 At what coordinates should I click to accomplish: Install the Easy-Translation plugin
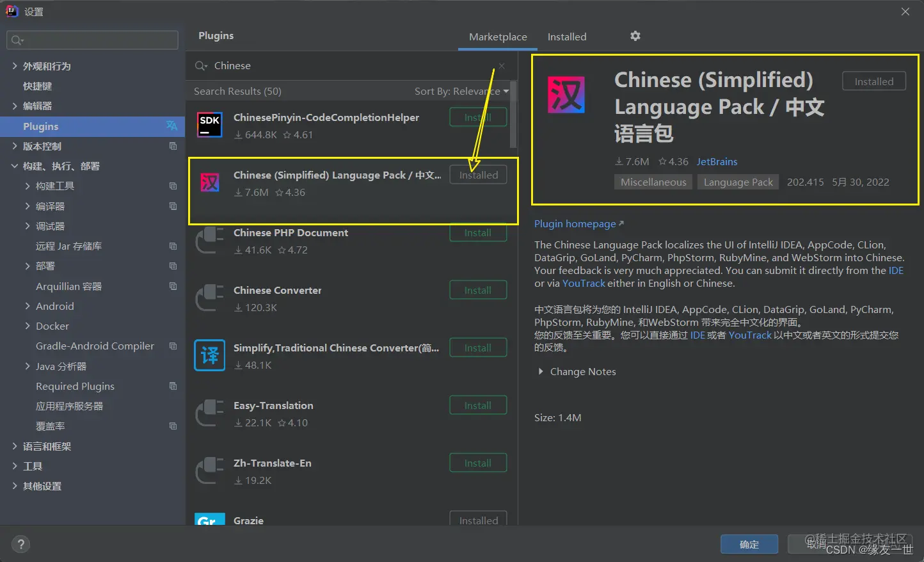(x=478, y=405)
